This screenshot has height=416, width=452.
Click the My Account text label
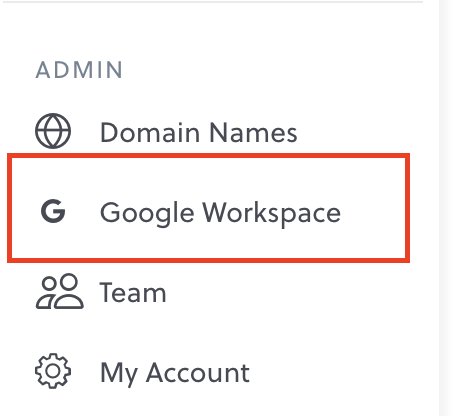[175, 373]
